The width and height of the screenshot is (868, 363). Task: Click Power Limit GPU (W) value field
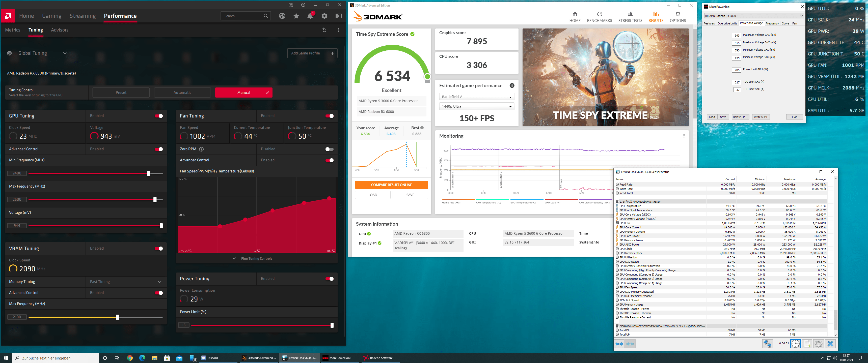737,70
